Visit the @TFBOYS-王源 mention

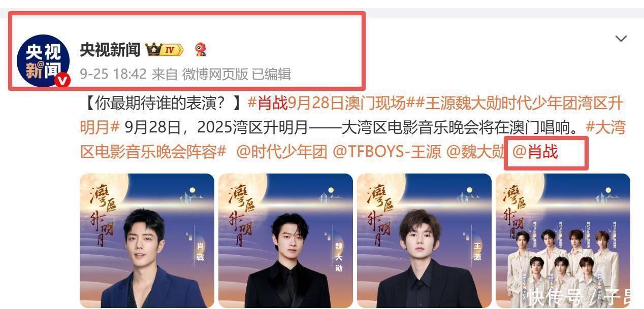387,152
